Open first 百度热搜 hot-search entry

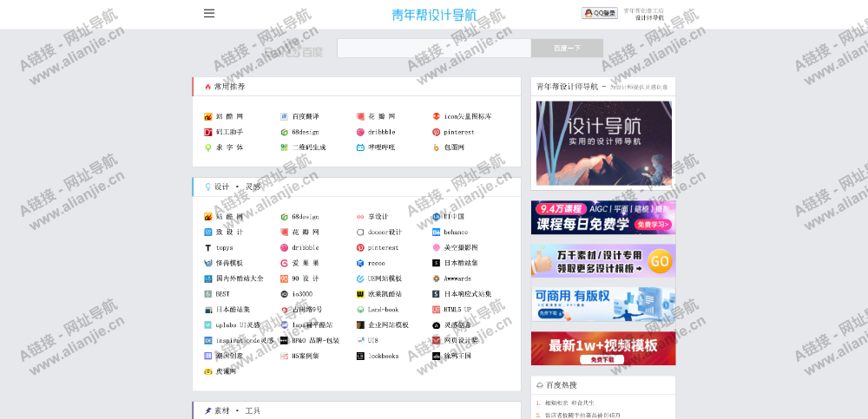click(569, 403)
